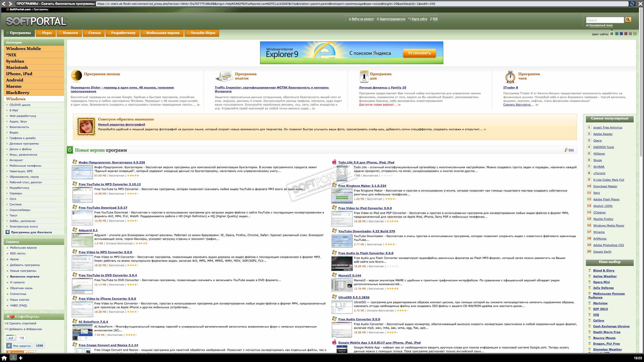Expand the Android category
The width and height of the screenshot is (644, 362).
(15, 80)
